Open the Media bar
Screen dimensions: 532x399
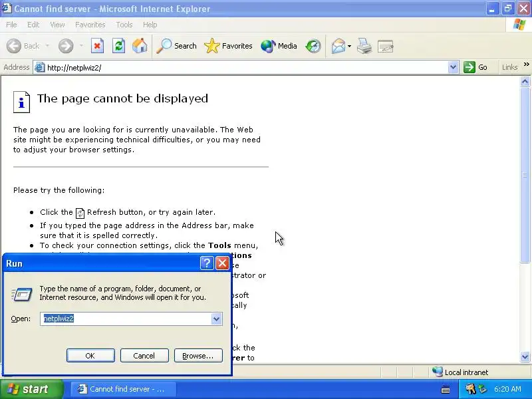[279, 46]
